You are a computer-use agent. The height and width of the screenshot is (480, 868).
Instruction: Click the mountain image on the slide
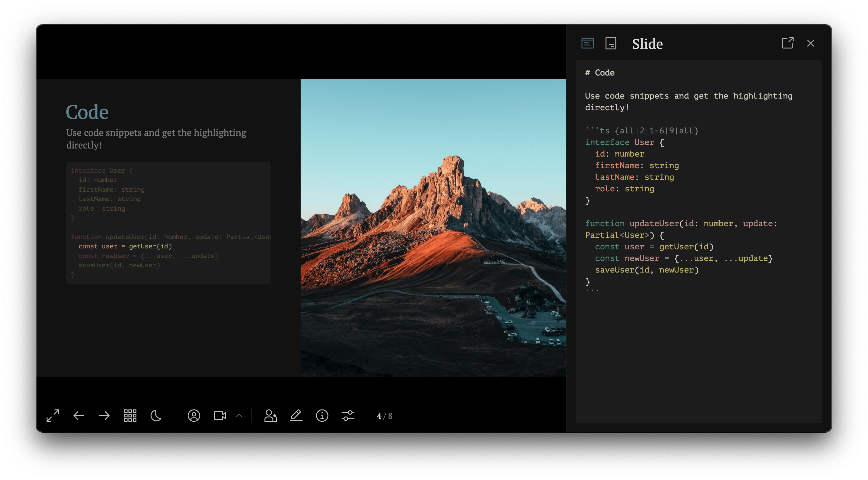pos(433,228)
